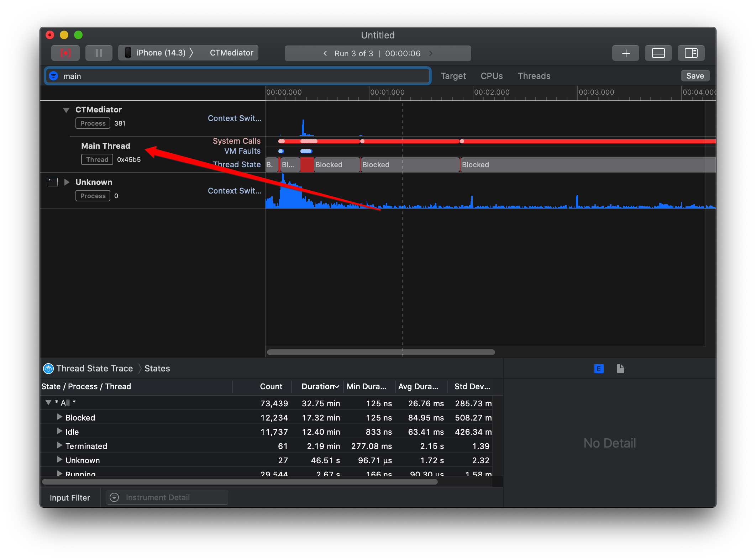Toggle the bottom detail pane view
The height and width of the screenshot is (560, 756).
pos(658,53)
